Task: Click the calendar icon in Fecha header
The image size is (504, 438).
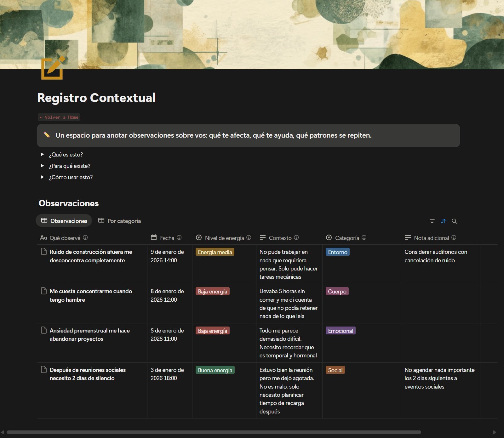Action: (x=154, y=237)
